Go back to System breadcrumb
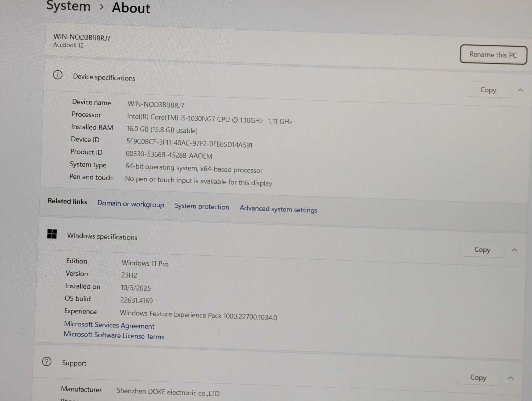Screen dimensions: 532x401 (x=68, y=6)
